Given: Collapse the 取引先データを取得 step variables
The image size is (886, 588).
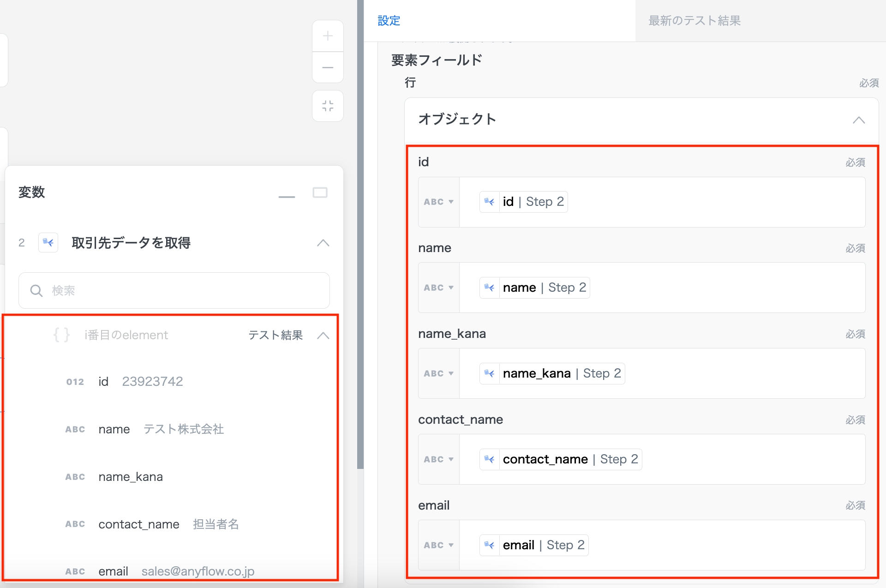Looking at the screenshot, I should click(323, 243).
